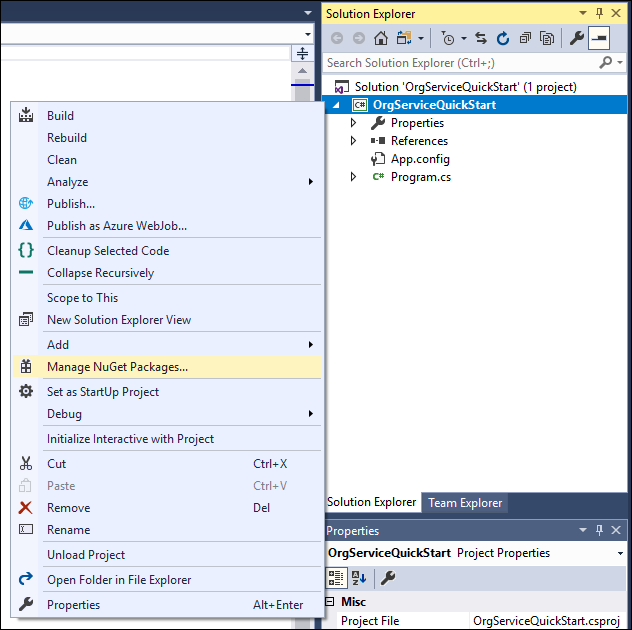Click the Home icon in Solution Explorer toolbar
Screen dimensions: 632x630
381,38
